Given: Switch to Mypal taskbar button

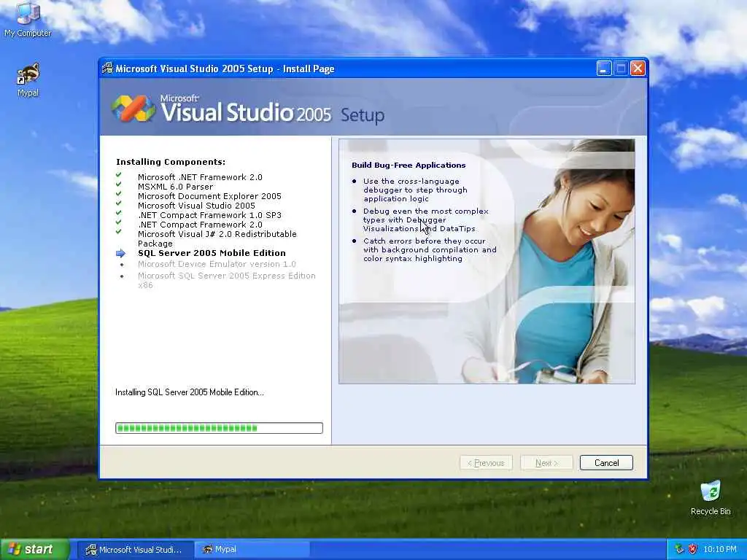Looking at the screenshot, I should (x=252, y=550).
